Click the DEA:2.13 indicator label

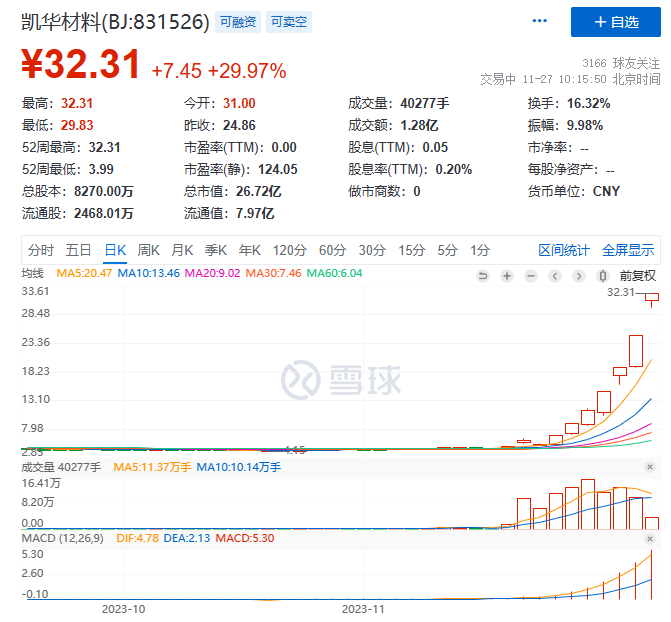coord(187,538)
